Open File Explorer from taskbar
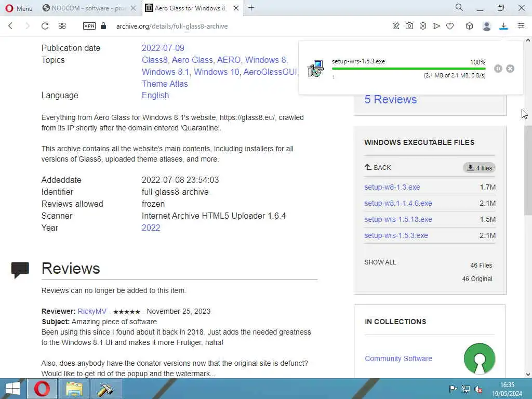532x399 pixels. 74,389
